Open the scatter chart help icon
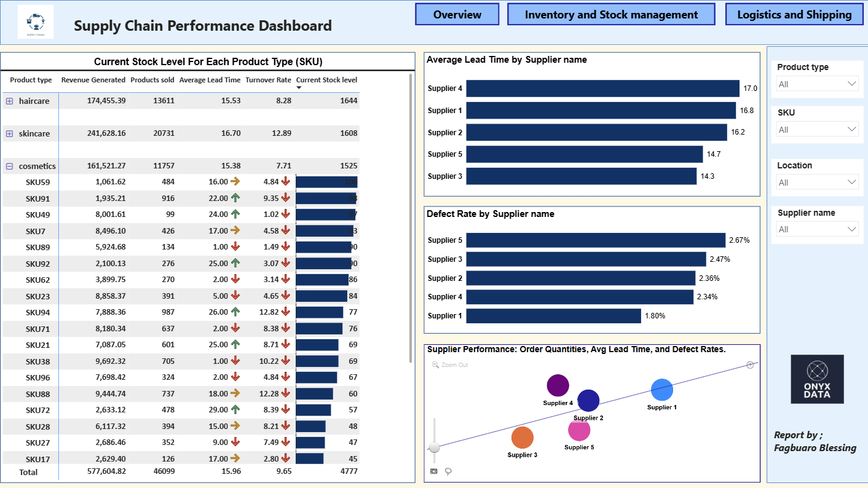The image size is (868, 488). (750, 365)
